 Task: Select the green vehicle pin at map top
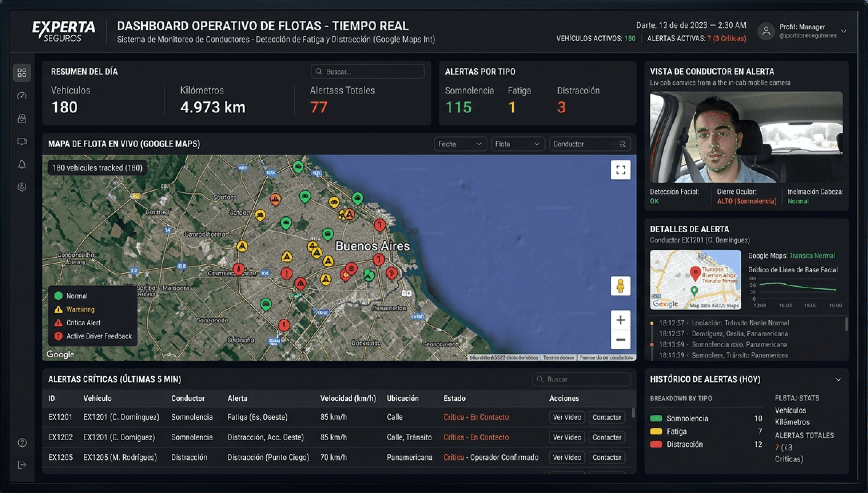298,167
